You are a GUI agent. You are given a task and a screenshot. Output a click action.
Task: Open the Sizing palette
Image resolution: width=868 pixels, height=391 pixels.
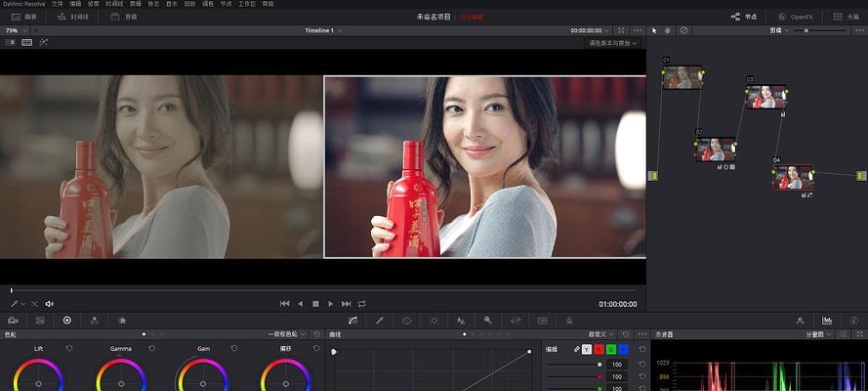(516, 320)
